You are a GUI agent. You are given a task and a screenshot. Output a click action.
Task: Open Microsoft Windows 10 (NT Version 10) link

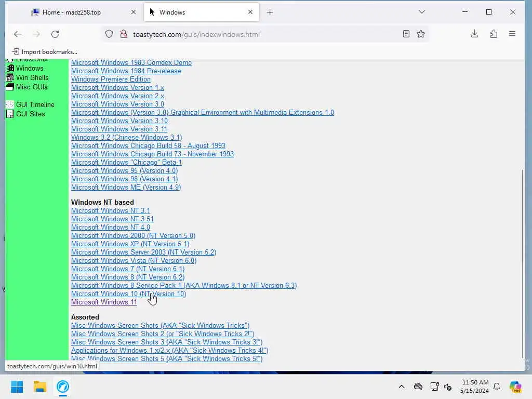tap(128, 294)
